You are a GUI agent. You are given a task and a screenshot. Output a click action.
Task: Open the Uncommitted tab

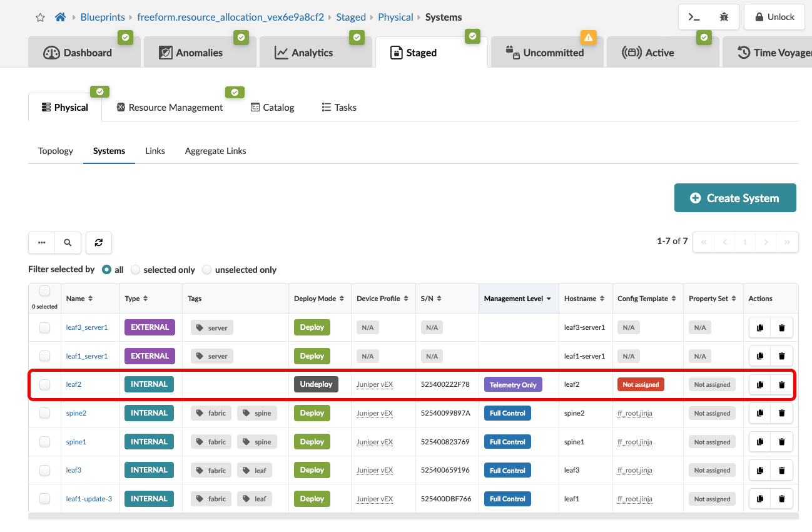[547, 53]
